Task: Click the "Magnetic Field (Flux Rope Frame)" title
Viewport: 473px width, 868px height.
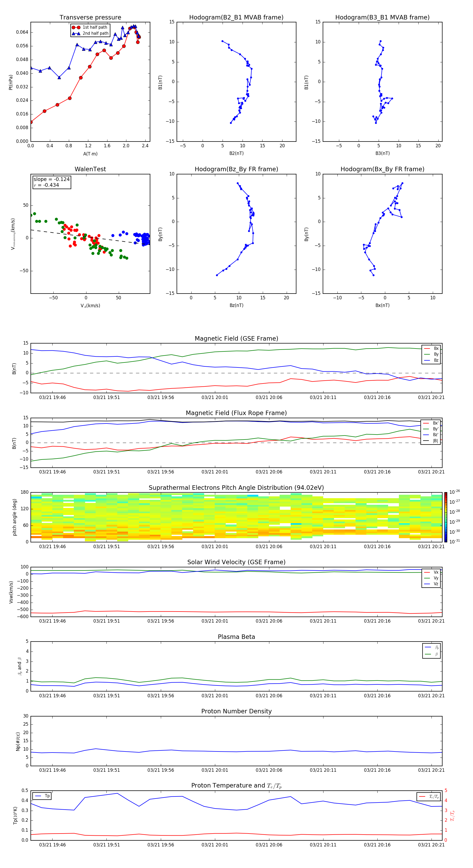Action: coord(236,413)
